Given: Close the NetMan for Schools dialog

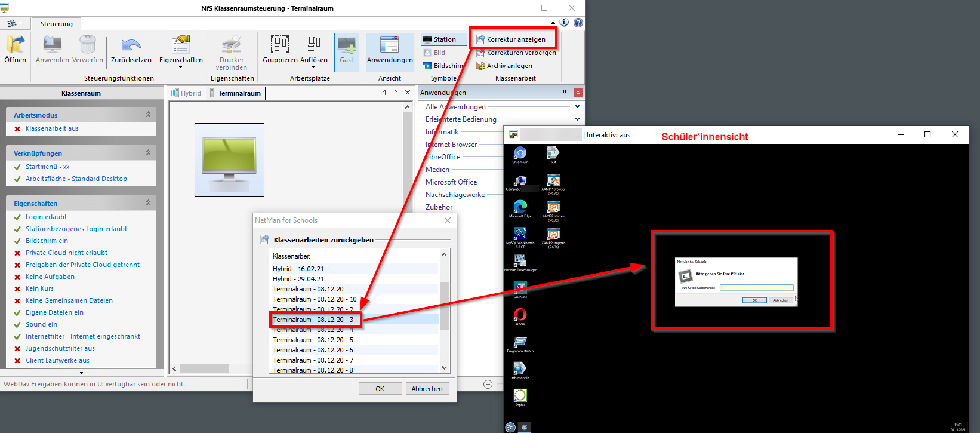Looking at the screenshot, I should click(448, 220).
